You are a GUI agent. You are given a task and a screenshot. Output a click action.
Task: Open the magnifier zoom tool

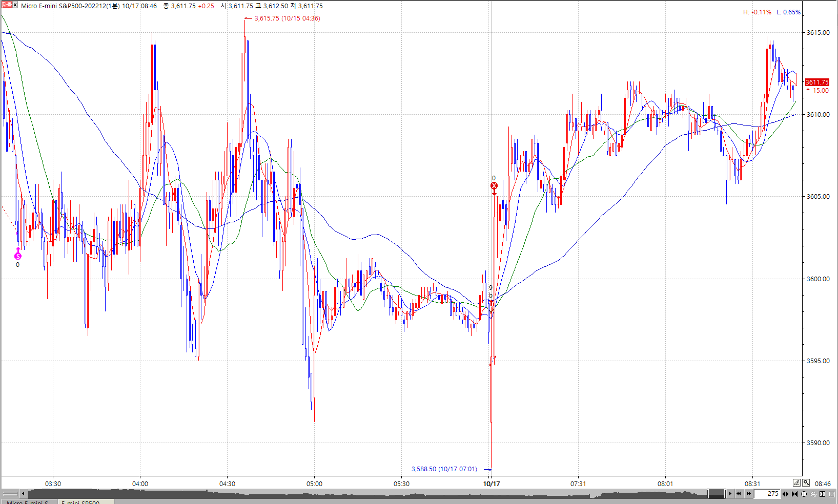(x=806, y=482)
